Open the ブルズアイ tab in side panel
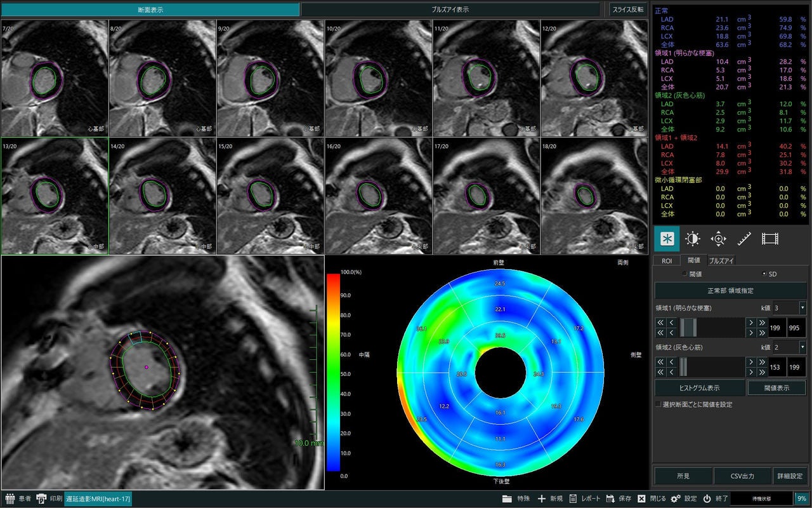 click(721, 260)
